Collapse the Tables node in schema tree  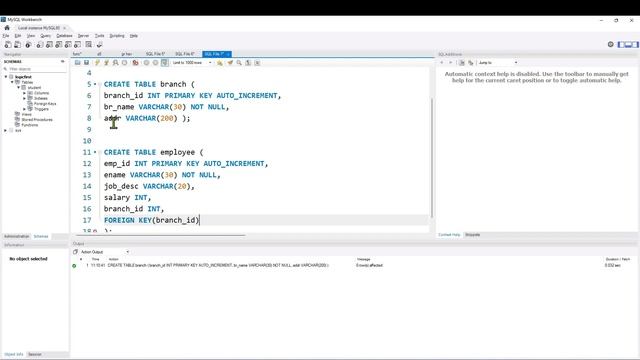click(x=12, y=82)
